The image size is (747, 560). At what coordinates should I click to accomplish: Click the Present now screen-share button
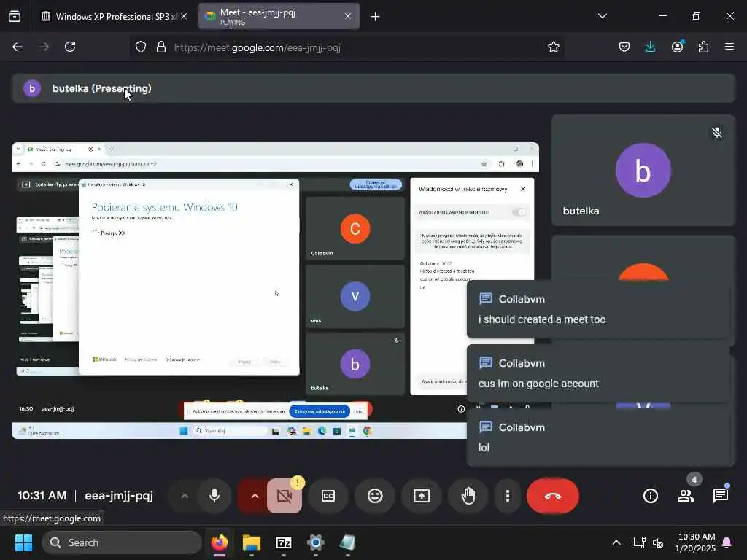(422, 496)
